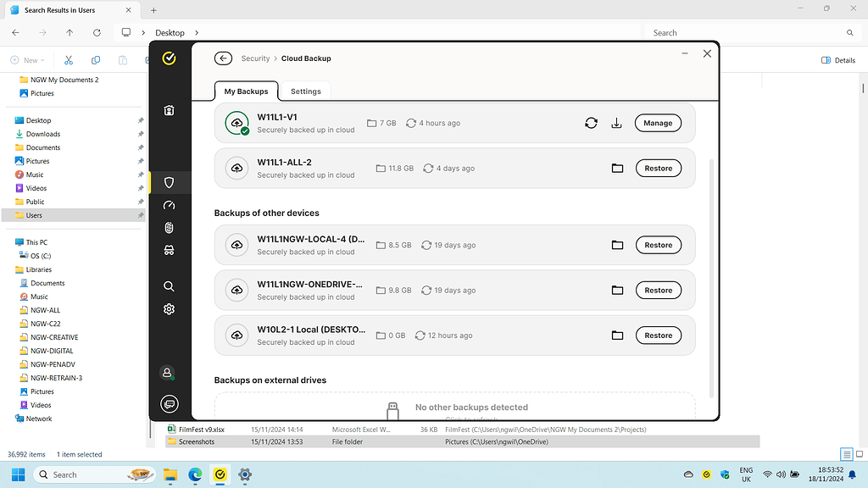This screenshot has height=488, width=868.
Task: Open Norton device home (house icon)
Action: 169,110
